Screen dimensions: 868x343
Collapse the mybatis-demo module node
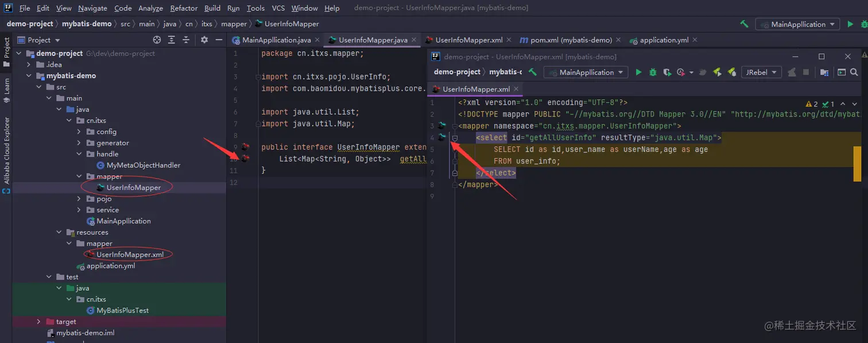[x=29, y=76]
